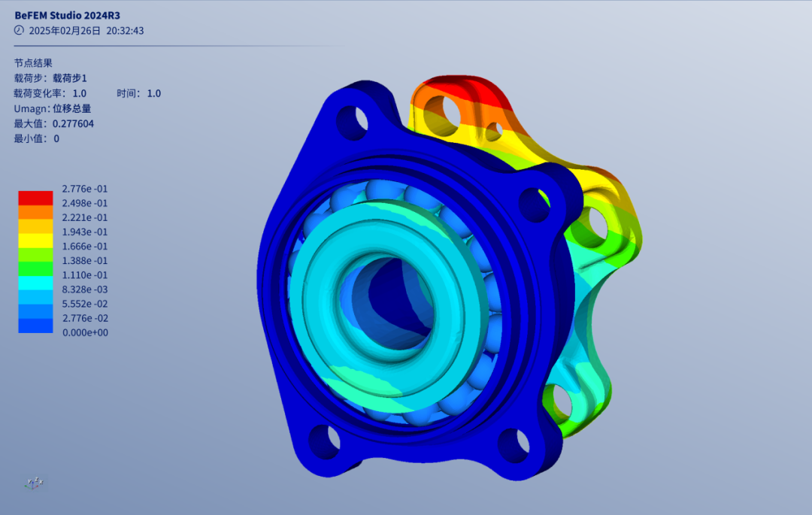Click the 最大值 0.277604 readout

coord(53,123)
